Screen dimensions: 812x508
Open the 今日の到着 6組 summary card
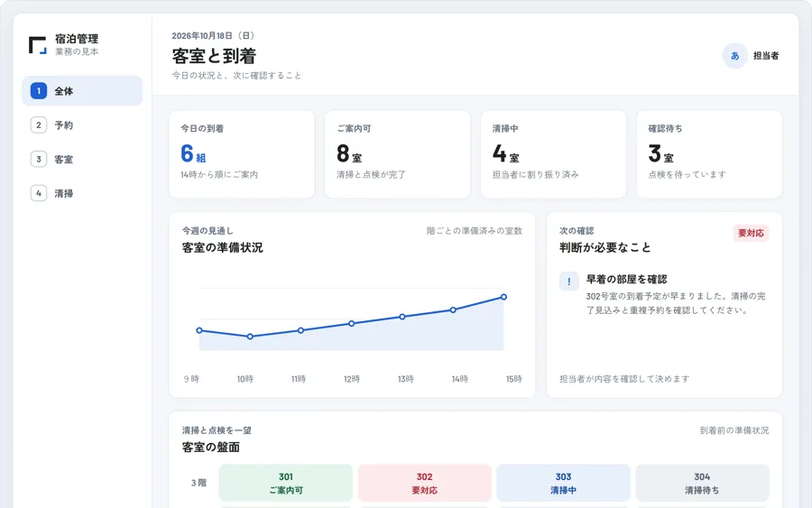[242, 154]
